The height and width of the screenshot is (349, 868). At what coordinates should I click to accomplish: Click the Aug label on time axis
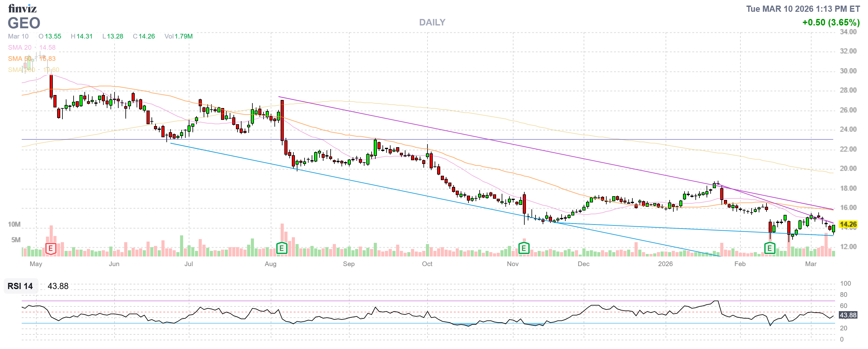pyautogui.click(x=270, y=264)
